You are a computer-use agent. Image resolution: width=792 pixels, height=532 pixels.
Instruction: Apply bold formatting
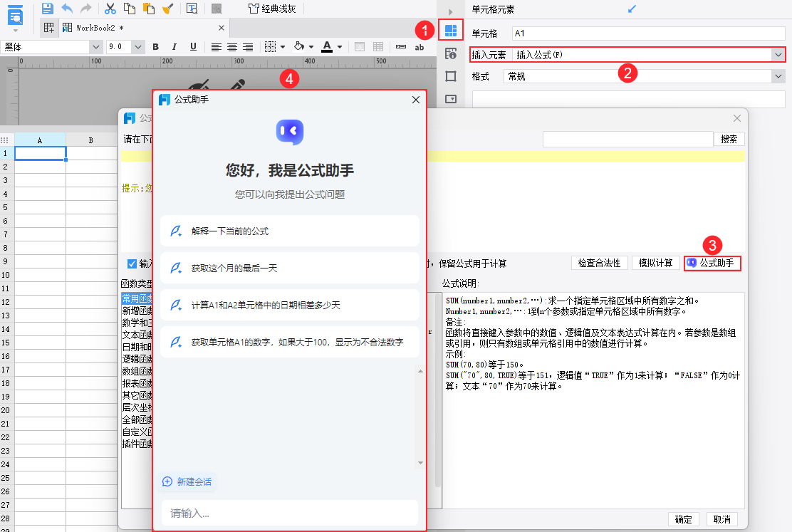click(155, 47)
